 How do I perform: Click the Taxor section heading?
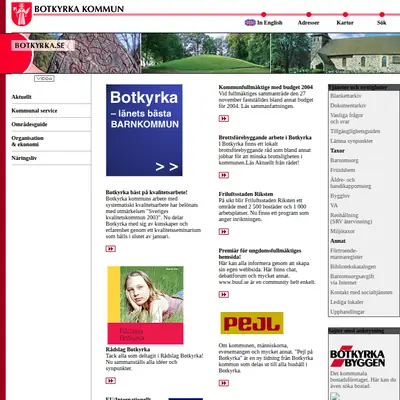337,151
